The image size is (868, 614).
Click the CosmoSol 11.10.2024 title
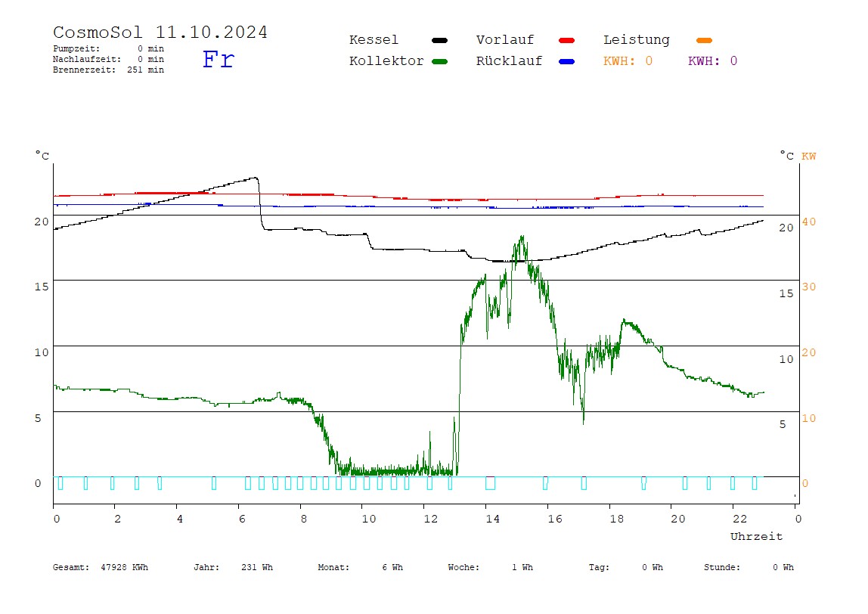coord(160,32)
